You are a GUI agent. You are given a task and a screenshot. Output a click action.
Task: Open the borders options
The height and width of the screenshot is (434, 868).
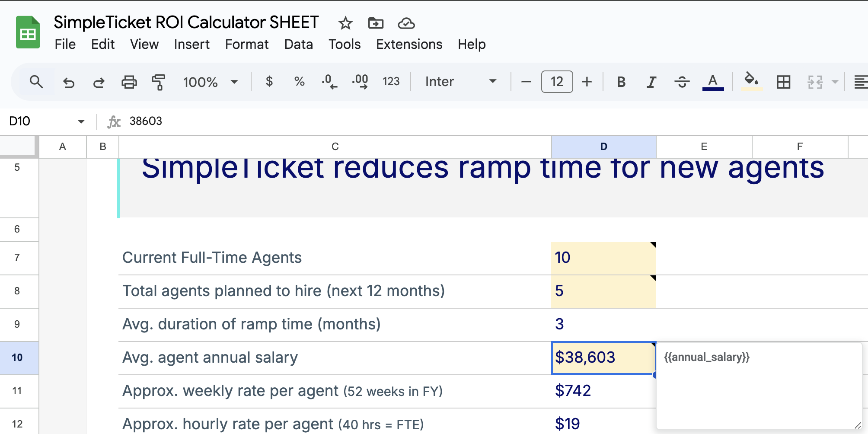783,82
